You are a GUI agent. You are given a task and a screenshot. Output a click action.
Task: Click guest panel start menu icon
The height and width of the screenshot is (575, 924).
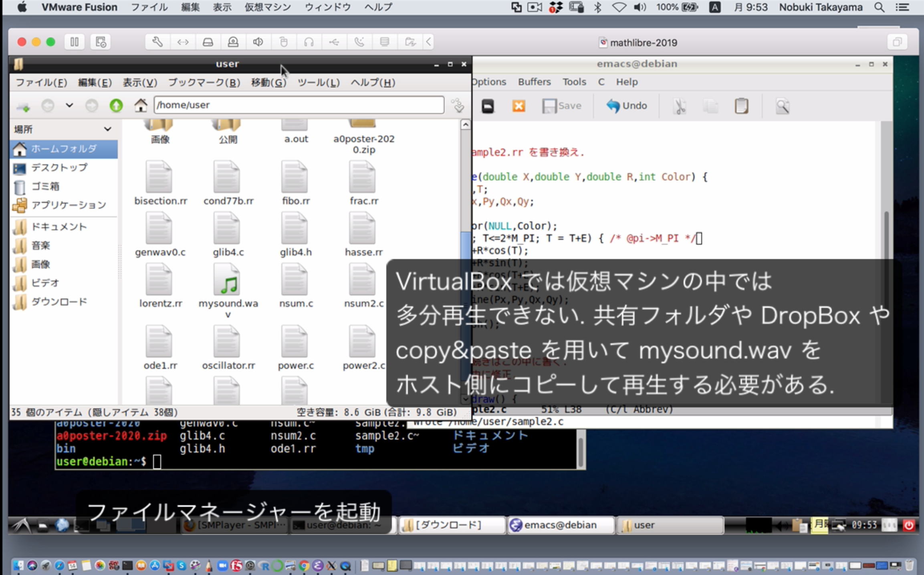(21, 525)
